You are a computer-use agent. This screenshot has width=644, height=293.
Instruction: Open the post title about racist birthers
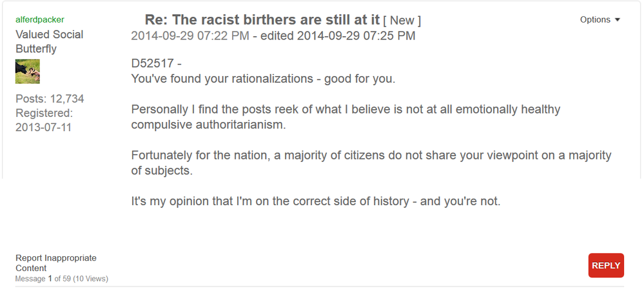click(x=262, y=20)
